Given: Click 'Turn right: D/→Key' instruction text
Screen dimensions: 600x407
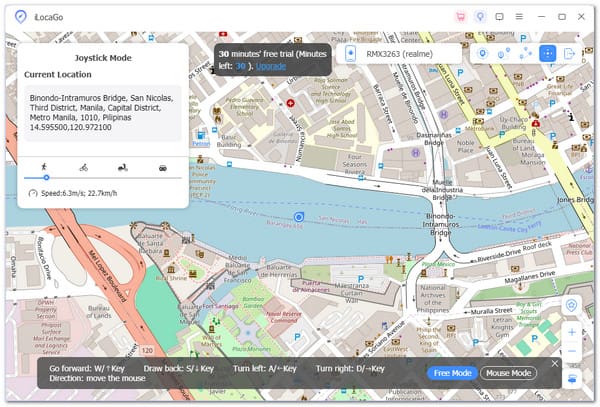Looking at the screenshot, I should [x=350, y=369].
